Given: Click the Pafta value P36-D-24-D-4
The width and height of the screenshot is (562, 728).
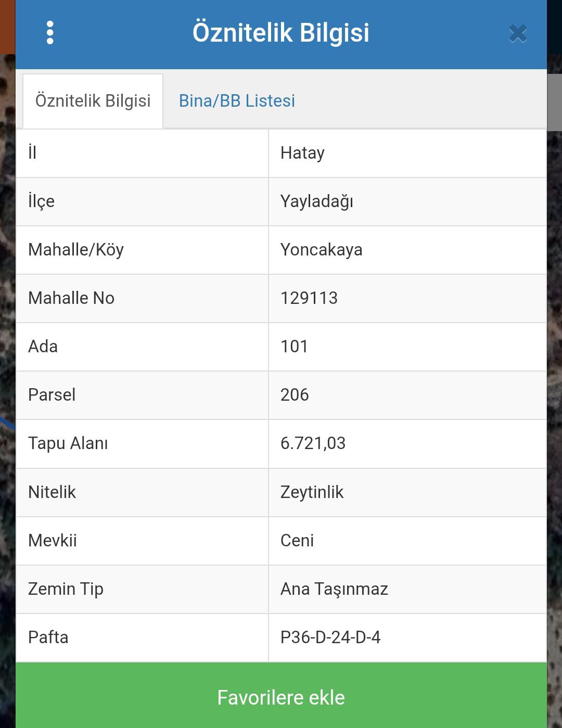Looking at the screenshot, I should (330, 637).
